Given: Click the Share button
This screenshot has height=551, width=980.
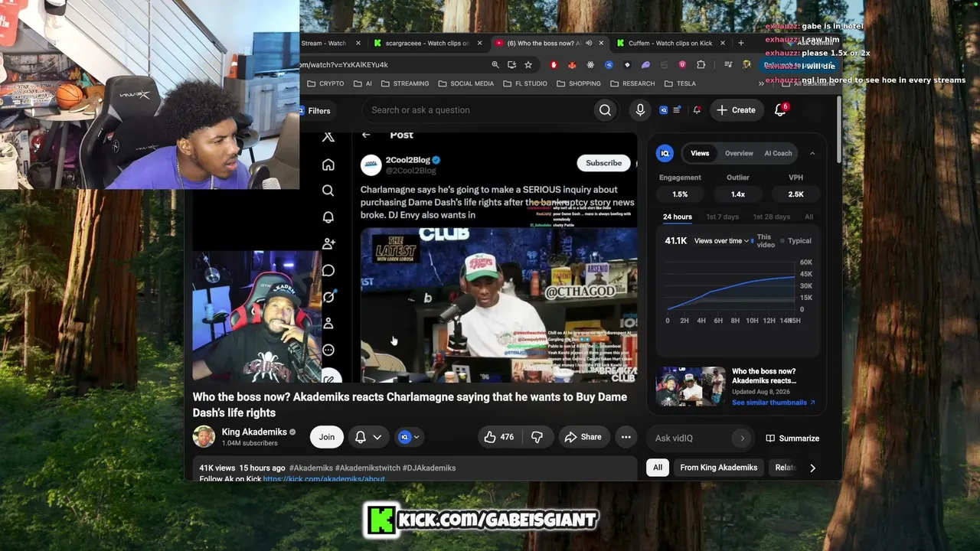Looking at the screenshot, I should click(x=583, y=437).
